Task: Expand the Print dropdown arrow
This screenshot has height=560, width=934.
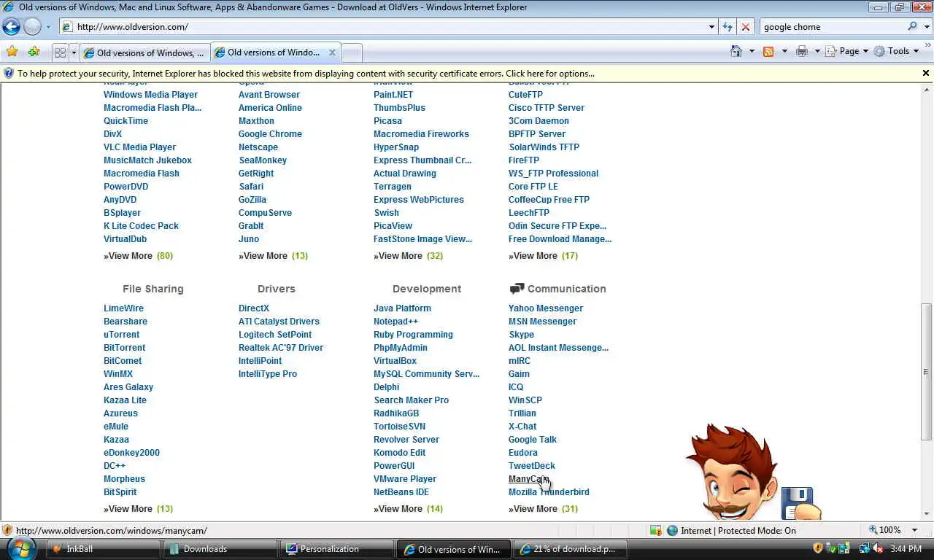Action: pos(817,51)
